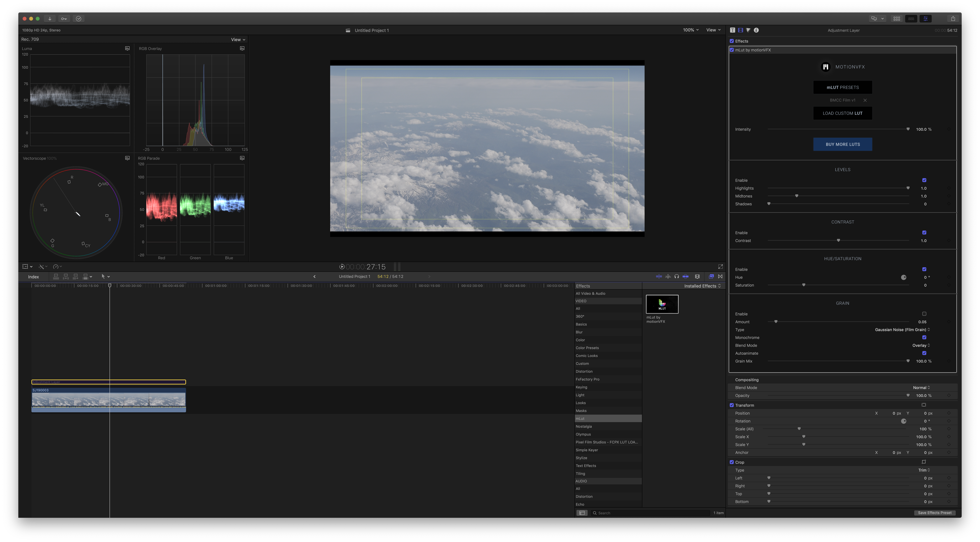Open the info inspector icon
Viewport: 980px width, 542px height.
pos(756,30)
